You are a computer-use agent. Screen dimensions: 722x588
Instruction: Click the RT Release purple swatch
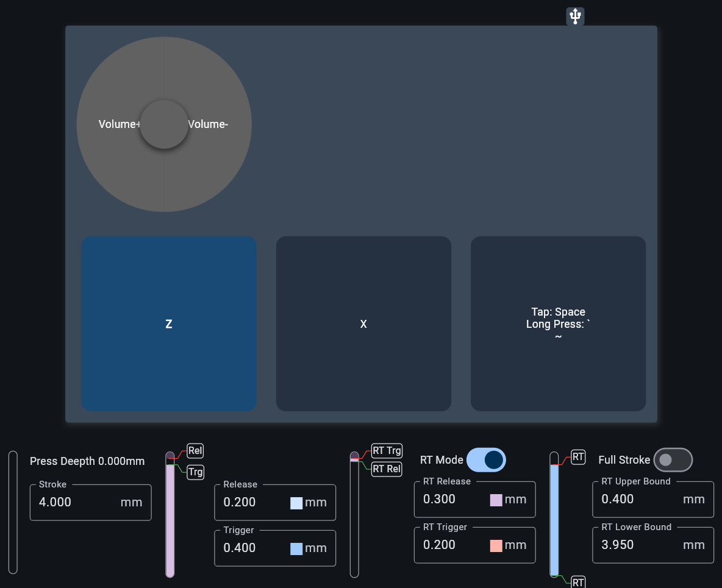pyautogui.click(x=496, y=500)
